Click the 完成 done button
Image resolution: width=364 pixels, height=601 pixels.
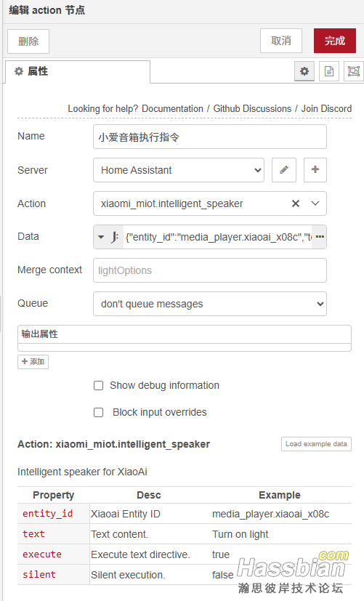(335, 41)
